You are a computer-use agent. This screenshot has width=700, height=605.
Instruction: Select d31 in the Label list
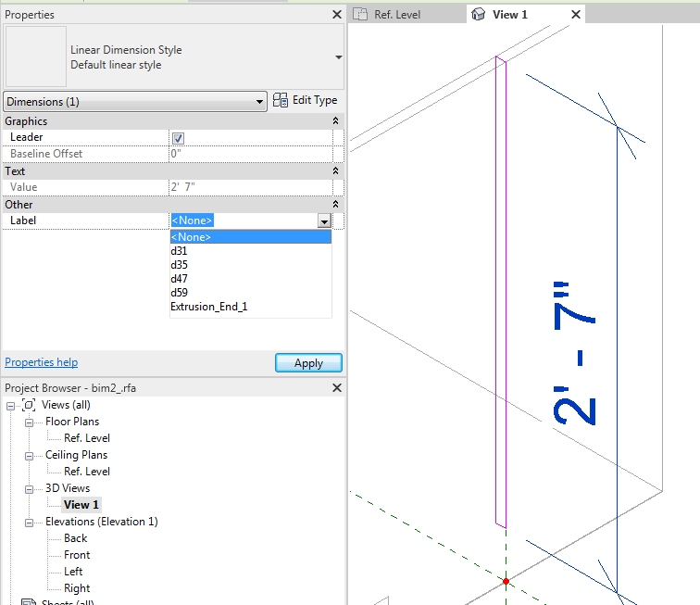point(251,251)
